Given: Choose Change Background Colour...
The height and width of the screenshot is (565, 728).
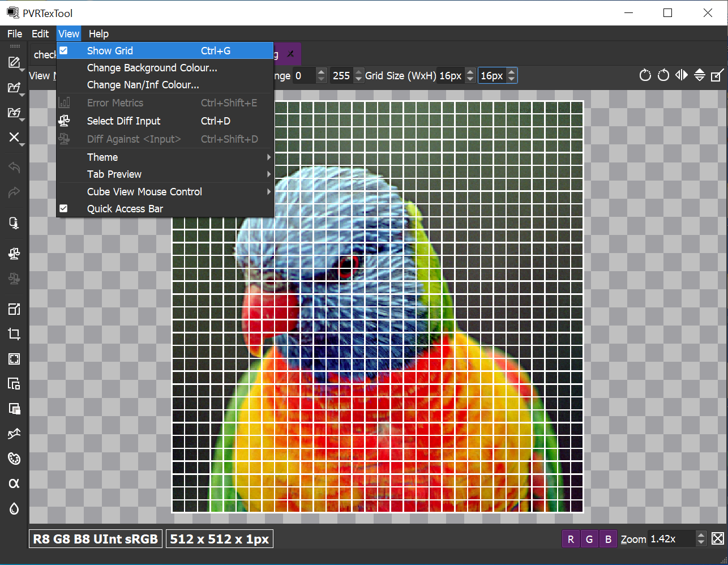Looking at the screenshot, I should coord(165,67).
